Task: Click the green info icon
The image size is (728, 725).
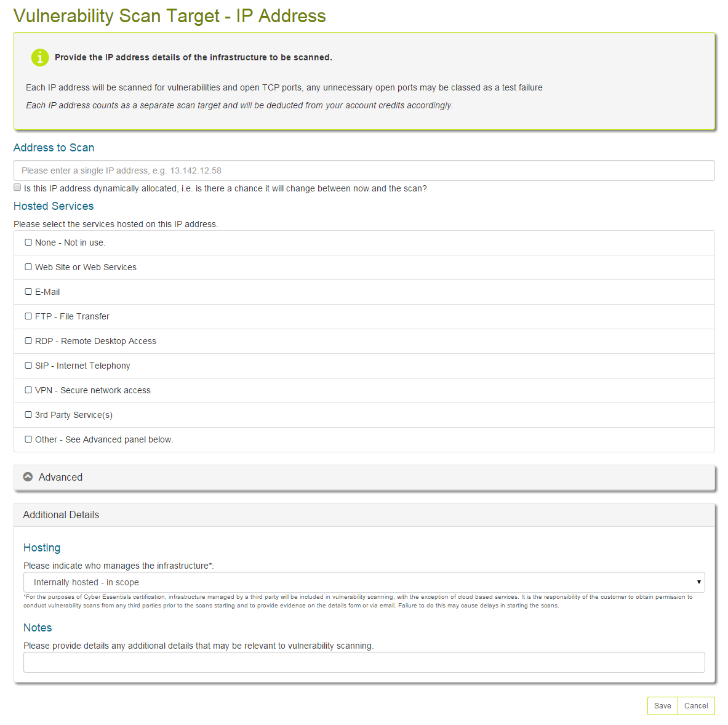Action: click(40, 58)
